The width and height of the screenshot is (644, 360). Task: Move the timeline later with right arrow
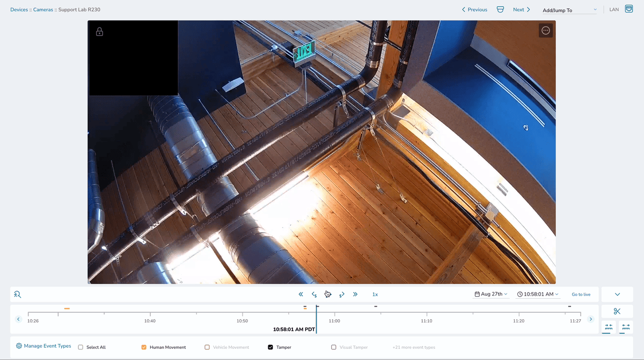pyautogui.click(x=591, y=319)
